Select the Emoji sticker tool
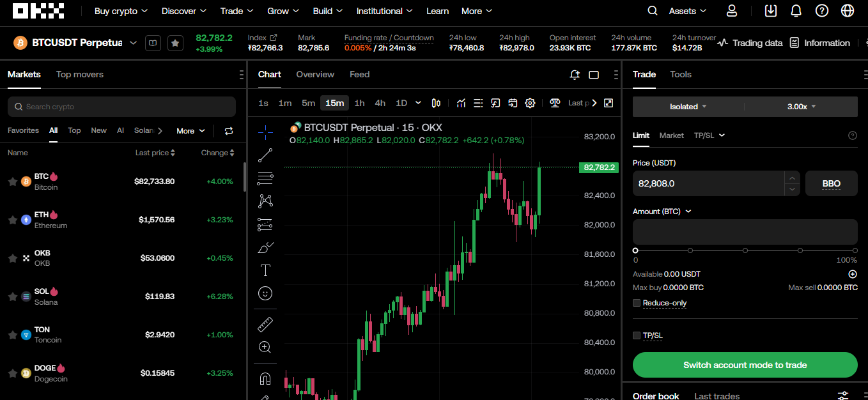The width and height of the screenshot is (868, 400). tap(265, 293)
